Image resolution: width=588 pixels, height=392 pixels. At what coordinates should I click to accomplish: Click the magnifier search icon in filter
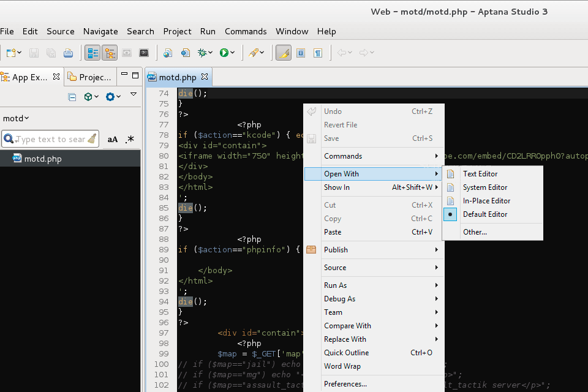tap(8, 139)
